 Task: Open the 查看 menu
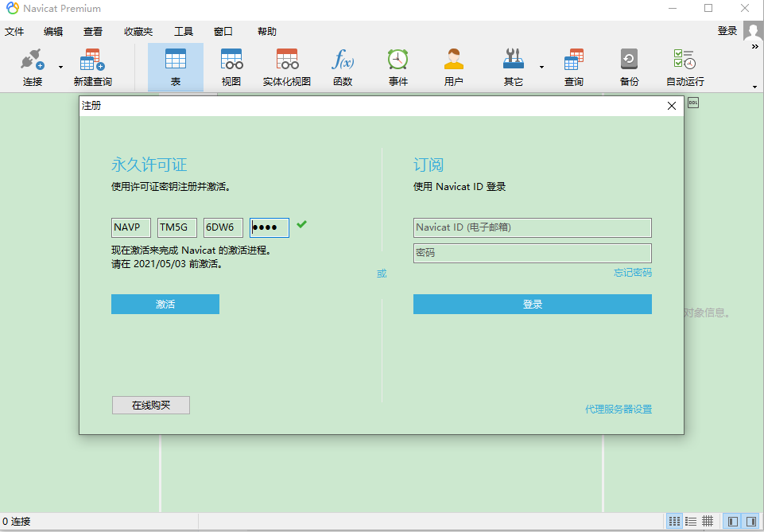pyautogui.click(x=92, y=32)
